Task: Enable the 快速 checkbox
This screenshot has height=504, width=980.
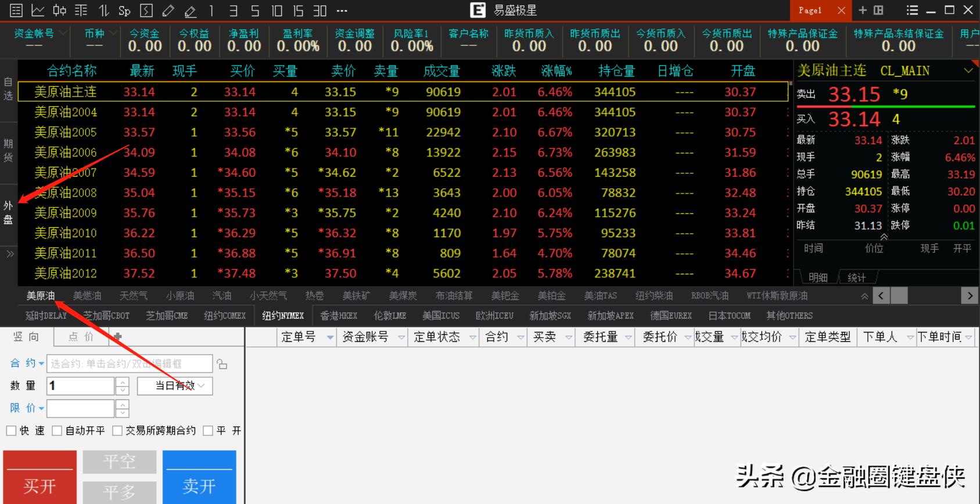Action: coord(11,431)
